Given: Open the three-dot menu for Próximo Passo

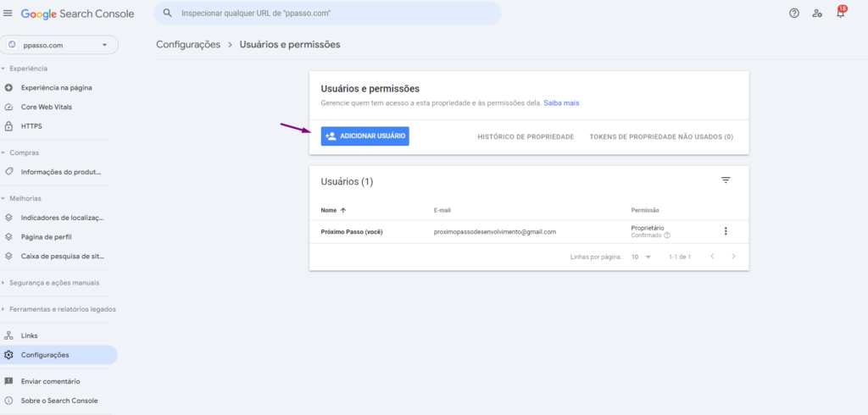Looking at the screenshot, I should [726, 231].
